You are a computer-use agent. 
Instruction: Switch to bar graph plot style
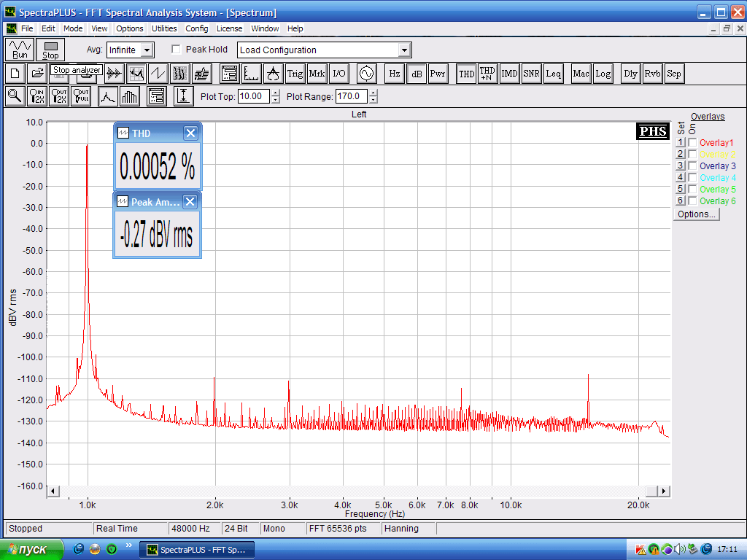130,96
